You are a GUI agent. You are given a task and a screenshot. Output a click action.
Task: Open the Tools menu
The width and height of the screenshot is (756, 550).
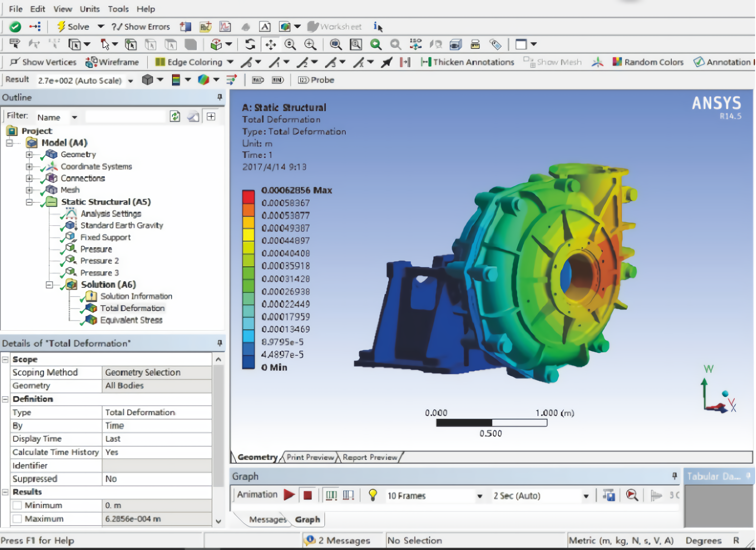pos(118,9)
